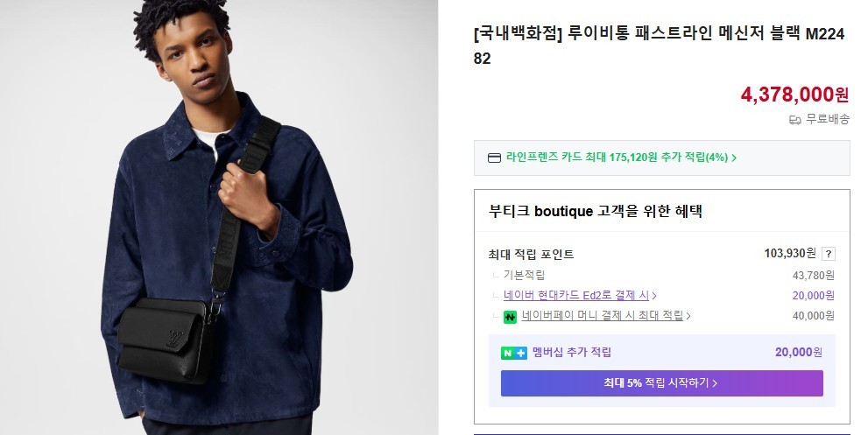This screenshot has height=435, width=868.
Task: Click the model product photo
Action: coord(219,217)
